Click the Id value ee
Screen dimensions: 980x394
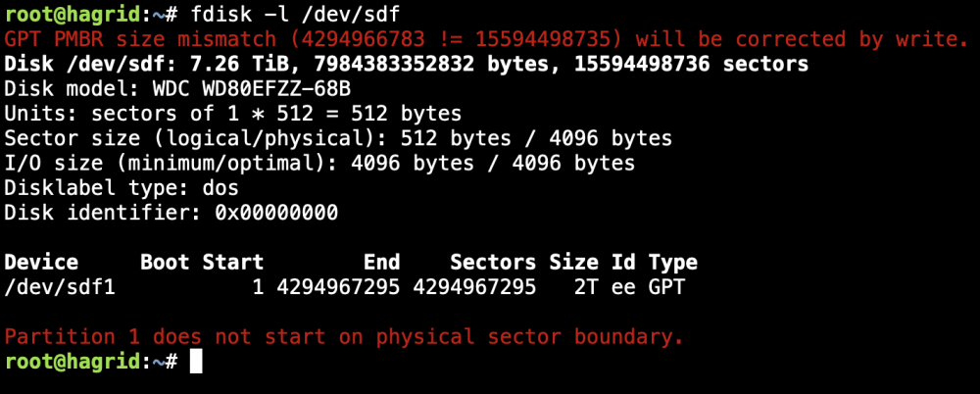623,287
